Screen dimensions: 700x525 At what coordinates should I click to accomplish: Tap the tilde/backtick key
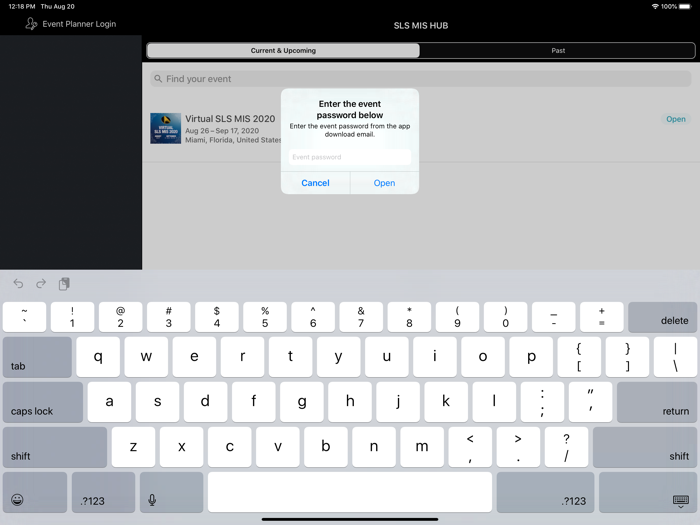[x=24, y=317]
